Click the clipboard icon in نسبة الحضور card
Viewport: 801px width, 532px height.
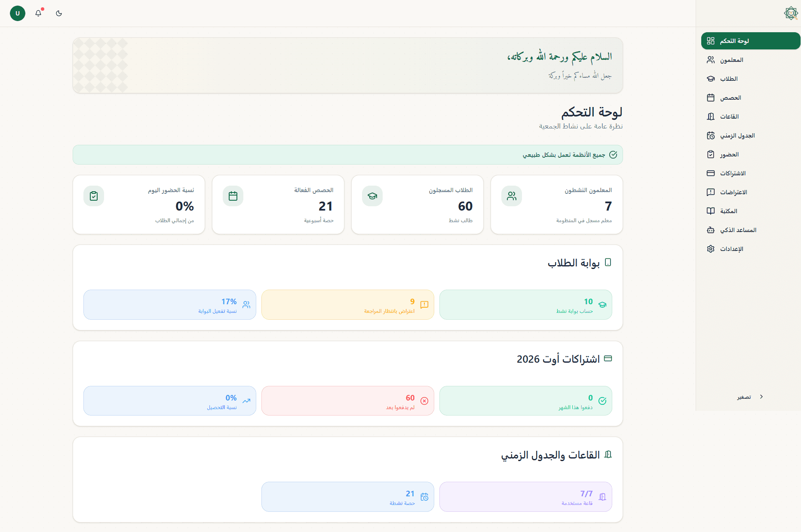pos(94,196)
